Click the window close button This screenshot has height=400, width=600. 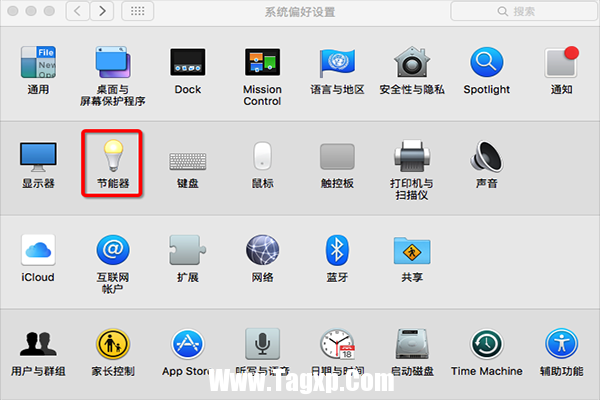[x=13, y=11]
